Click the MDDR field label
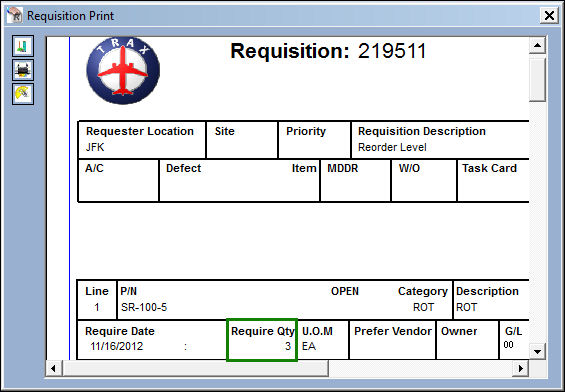 pos(343,168)
